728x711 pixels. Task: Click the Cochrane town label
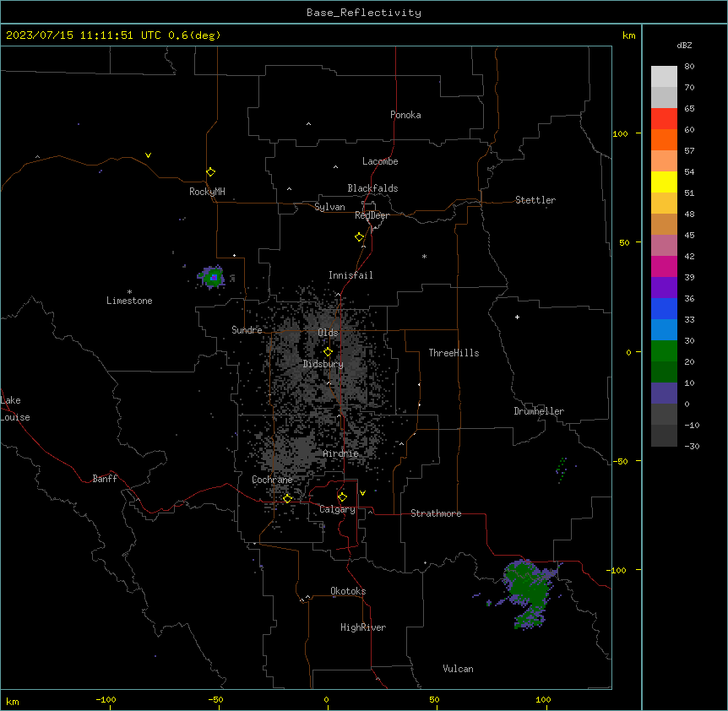point(272,480)
